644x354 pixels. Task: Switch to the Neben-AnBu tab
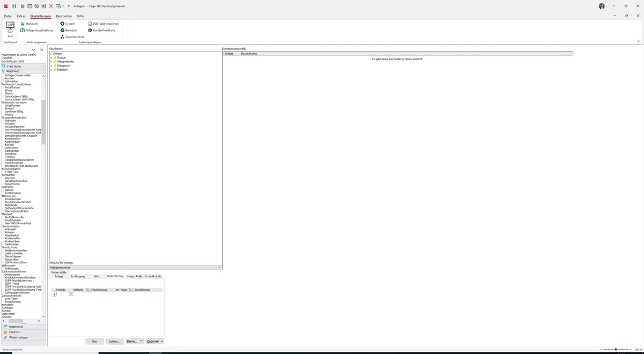pos(59,272)
